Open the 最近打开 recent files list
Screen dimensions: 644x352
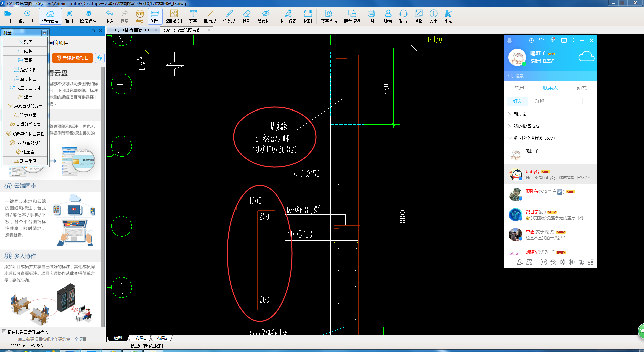tap(27, 16)
